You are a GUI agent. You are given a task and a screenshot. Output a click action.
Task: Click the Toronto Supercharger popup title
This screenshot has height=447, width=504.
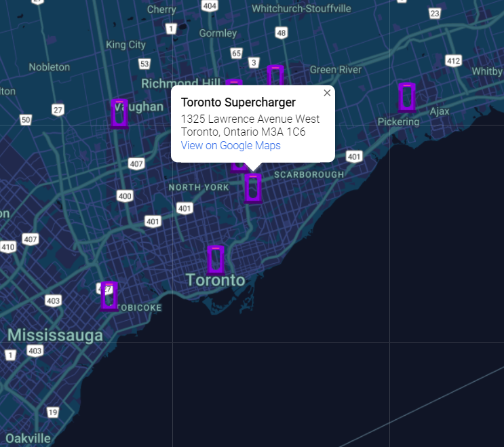[x=238, y=102]
